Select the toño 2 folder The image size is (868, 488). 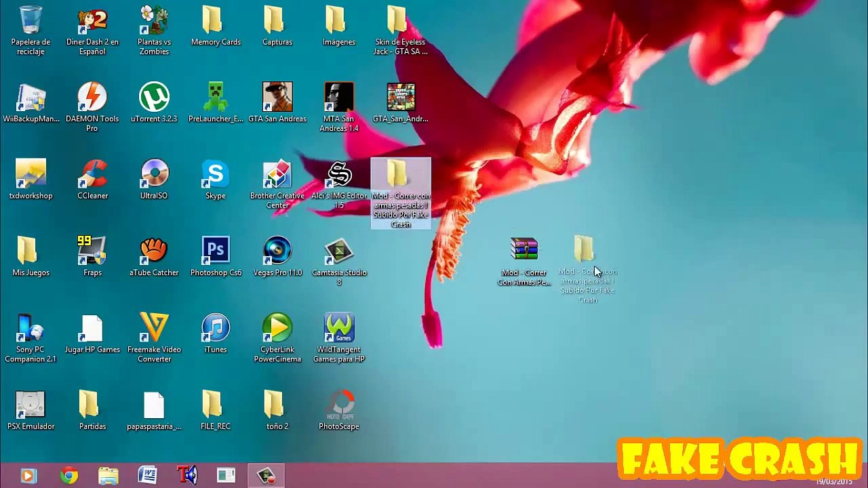click(277, 411)
